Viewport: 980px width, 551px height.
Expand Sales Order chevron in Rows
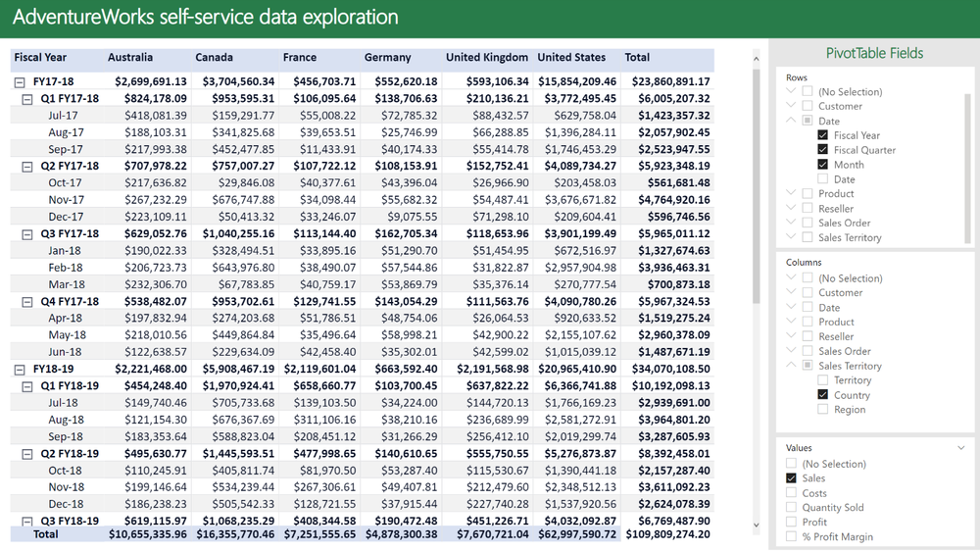(x=791, y=222)
